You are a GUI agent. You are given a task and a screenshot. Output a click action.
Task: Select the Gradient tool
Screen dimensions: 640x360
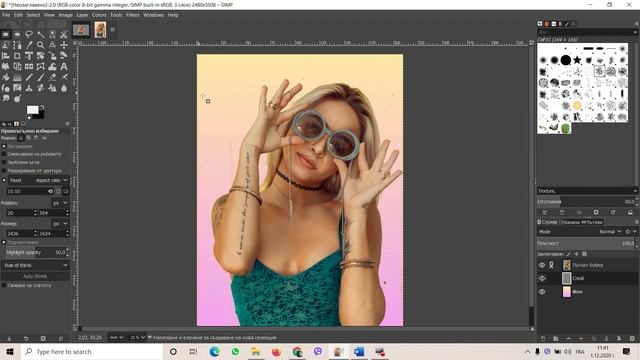pos(17,77)
